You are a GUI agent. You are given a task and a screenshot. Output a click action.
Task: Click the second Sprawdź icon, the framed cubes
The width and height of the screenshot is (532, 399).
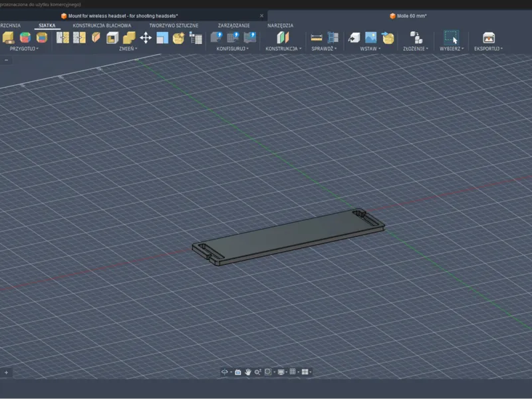click(x=333, y=37)
